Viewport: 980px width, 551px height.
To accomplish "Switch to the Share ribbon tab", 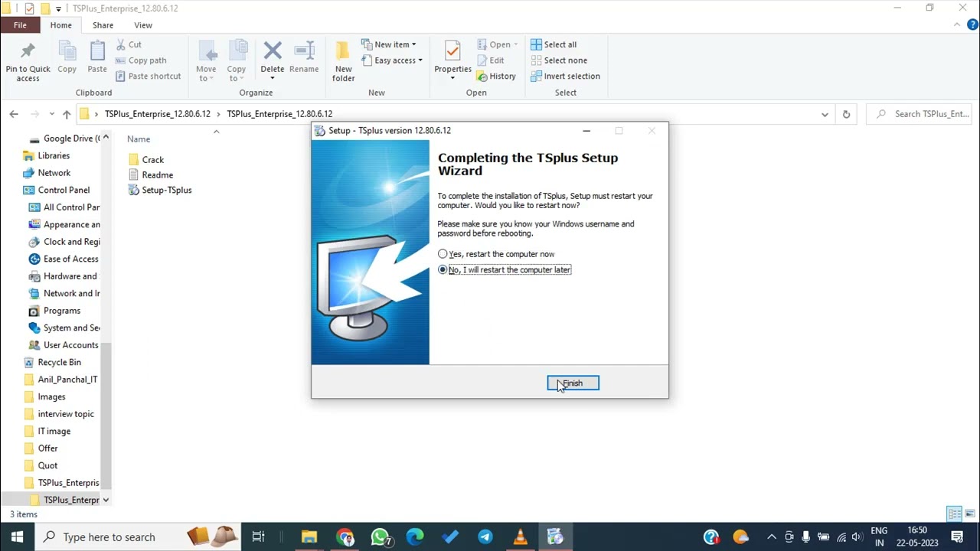I will point(103,25).
